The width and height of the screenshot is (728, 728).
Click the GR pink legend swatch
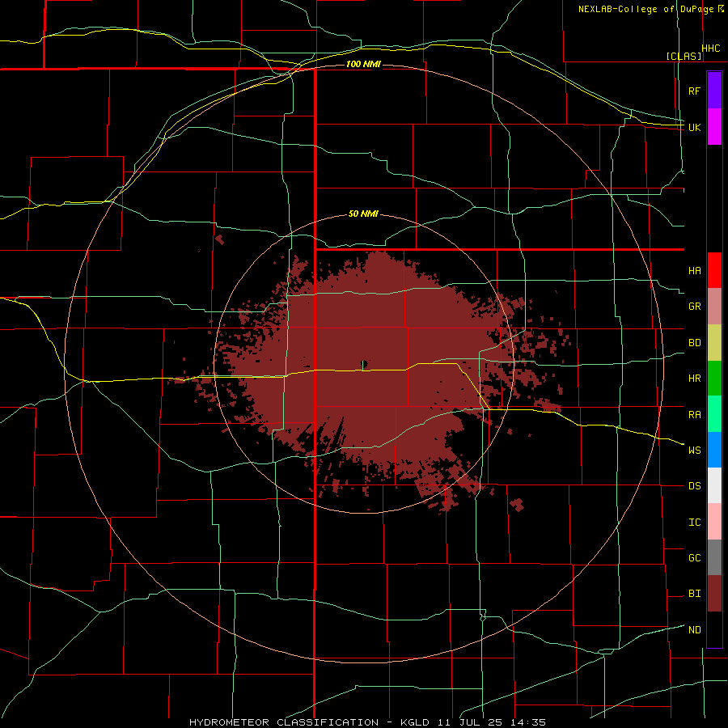point(714,306)
